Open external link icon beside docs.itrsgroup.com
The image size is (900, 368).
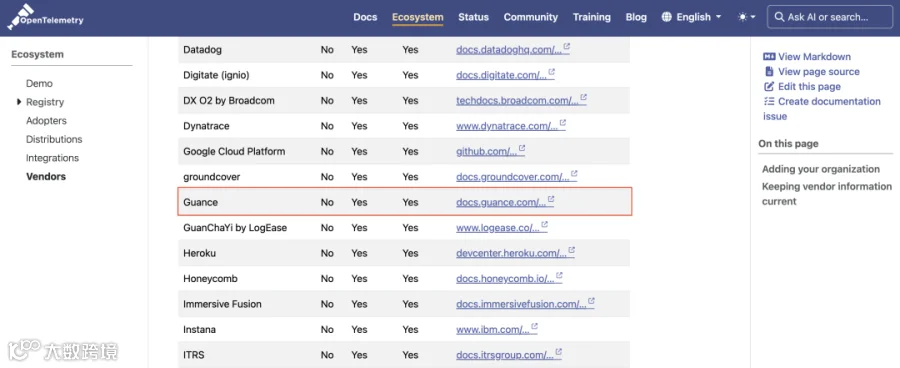[x=558, y=351]
